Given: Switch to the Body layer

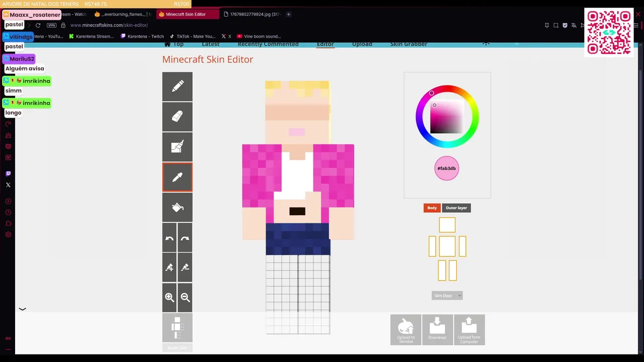Looking at the screenshot, I should pyautogui.click(x=432, y=208).
